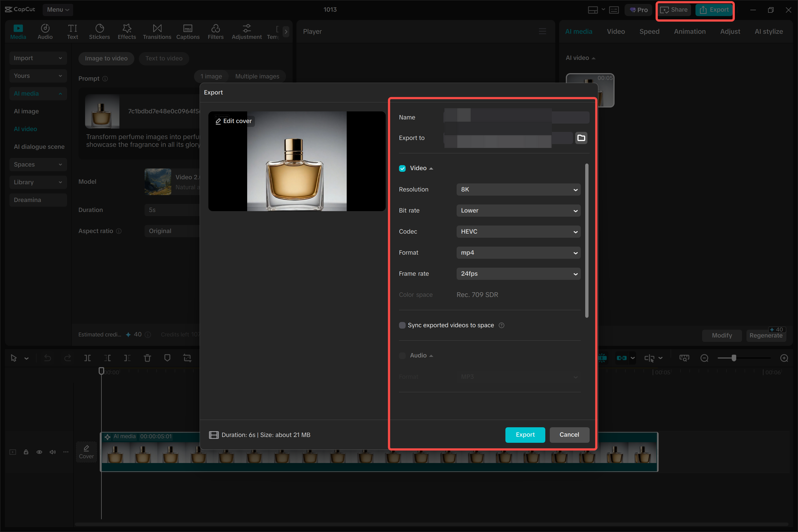The width and height of the screenshot is (798, 532).
Task: Switch to the Transitions panel
Action: point(157,31)
